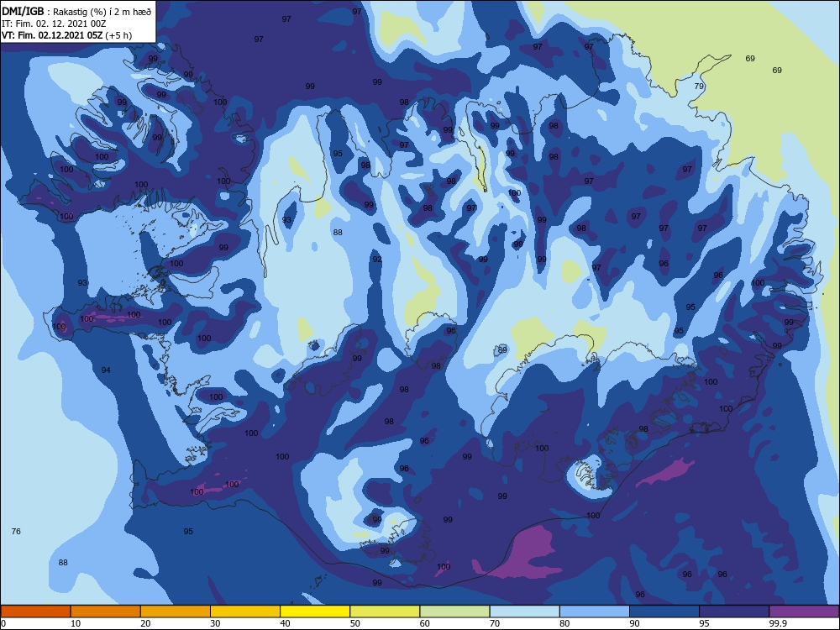Click the humidity value '94' on the map
The image size is (840, 630).
tap(106, 370)
